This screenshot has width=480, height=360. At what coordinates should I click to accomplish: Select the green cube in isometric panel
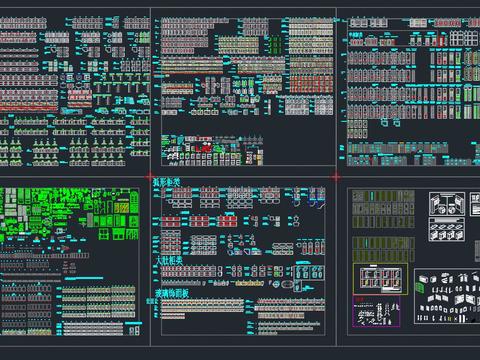coord(419,288)
